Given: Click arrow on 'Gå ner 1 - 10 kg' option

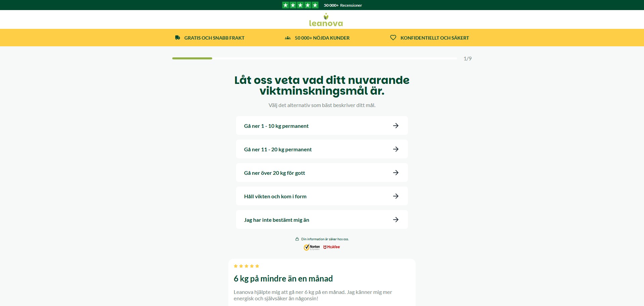Looking at the screenshot, I should (396, 126).
